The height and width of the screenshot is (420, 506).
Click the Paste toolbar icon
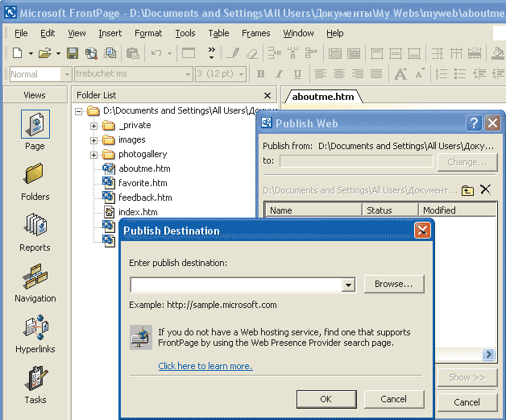[132, 53]
